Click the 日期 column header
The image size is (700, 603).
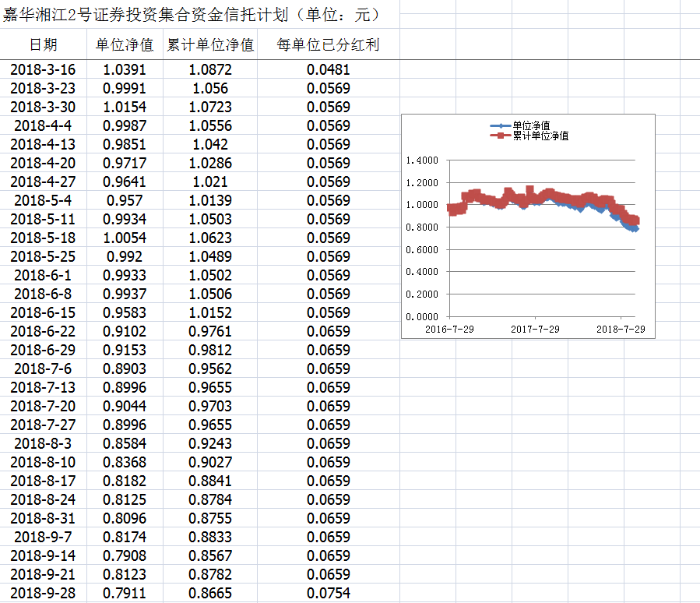(x=44, y=44)
